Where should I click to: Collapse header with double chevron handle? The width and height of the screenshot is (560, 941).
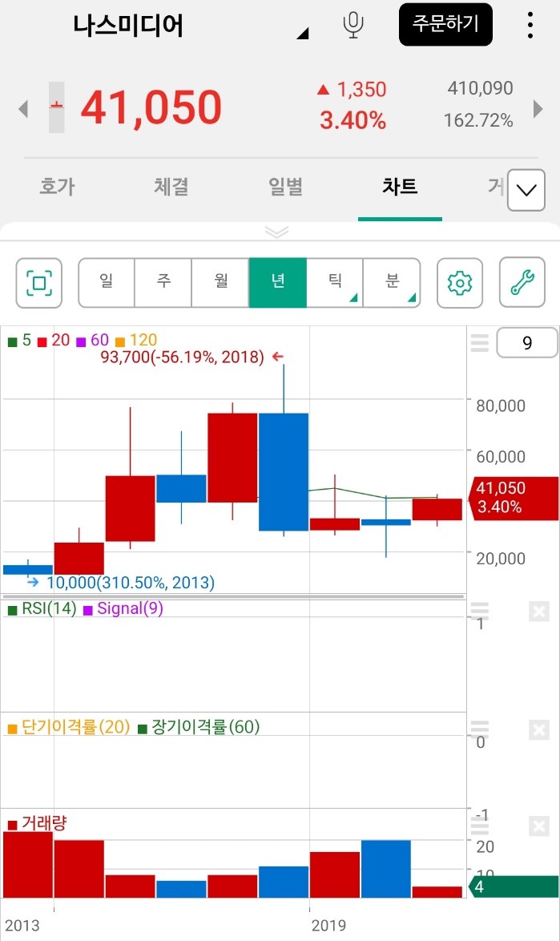(x=276, y=232)
